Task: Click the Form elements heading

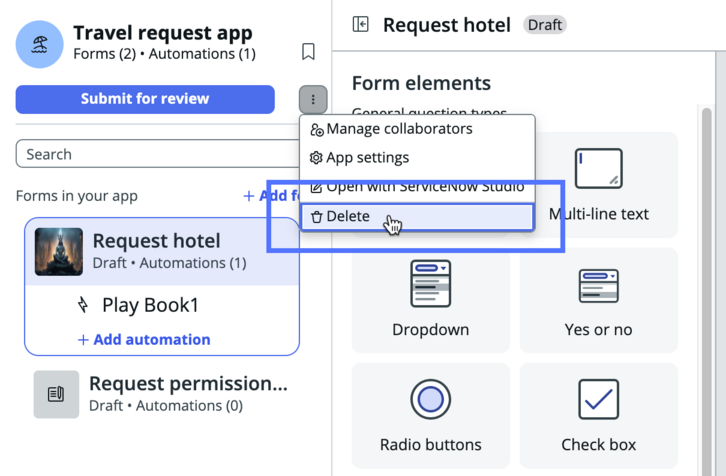Action: (x=421, y=83)
